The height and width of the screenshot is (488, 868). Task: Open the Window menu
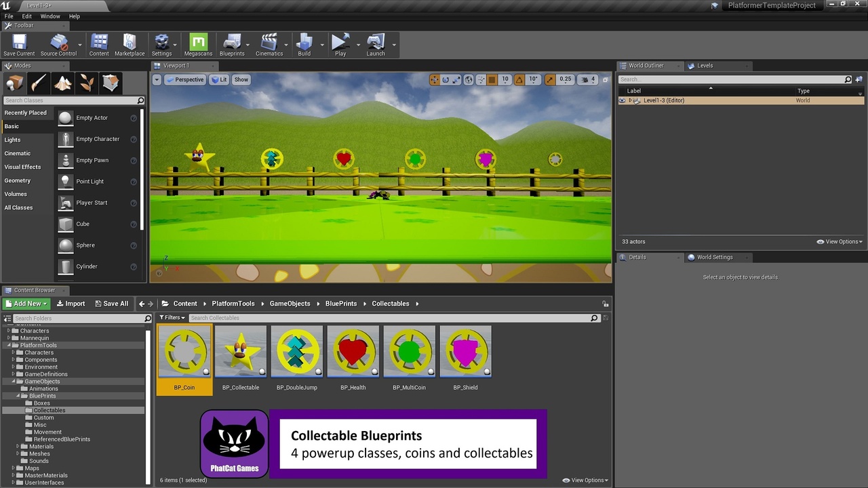point(50,16)
